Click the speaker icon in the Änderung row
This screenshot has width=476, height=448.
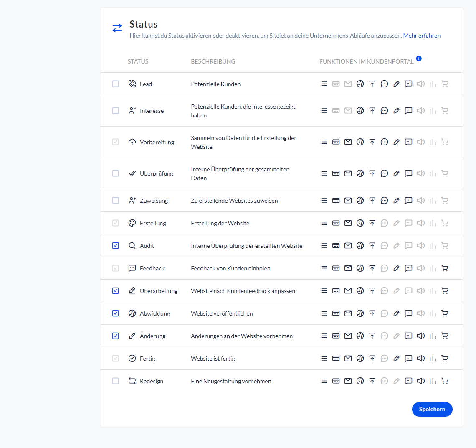[x=420, y=336]
